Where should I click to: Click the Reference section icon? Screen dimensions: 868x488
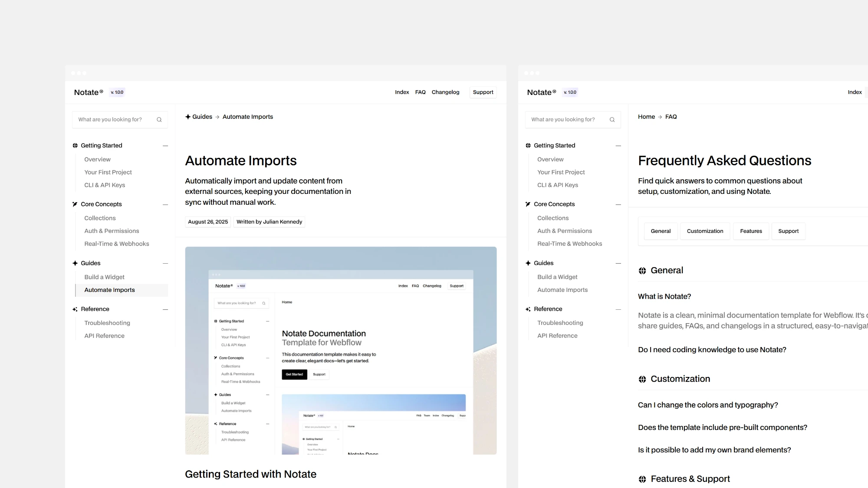point(76,309)
